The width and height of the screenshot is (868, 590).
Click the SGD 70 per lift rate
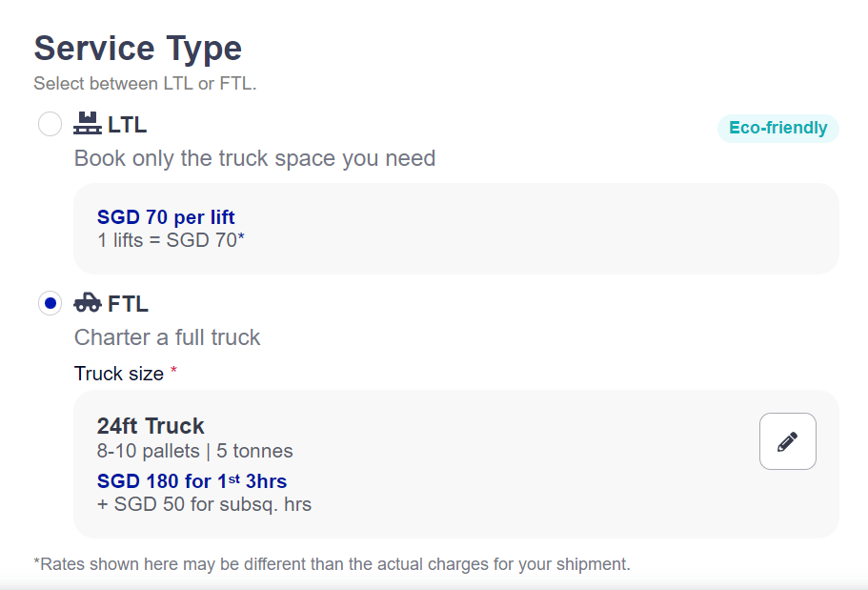[x=166, y=217]
